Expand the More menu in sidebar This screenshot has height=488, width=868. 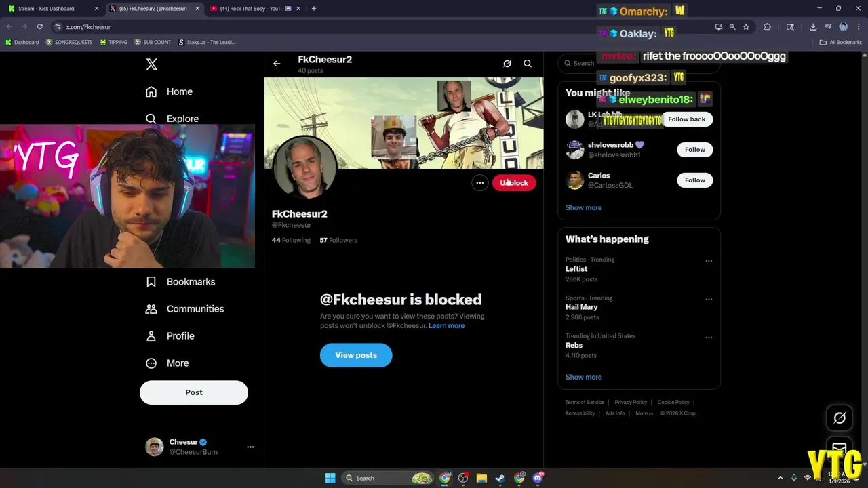click(167, 363)
